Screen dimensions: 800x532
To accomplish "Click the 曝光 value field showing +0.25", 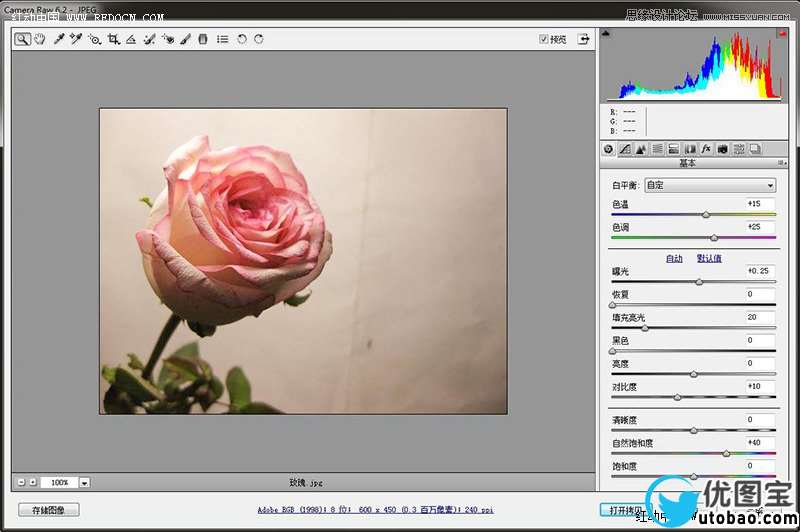I will [760, 271].
